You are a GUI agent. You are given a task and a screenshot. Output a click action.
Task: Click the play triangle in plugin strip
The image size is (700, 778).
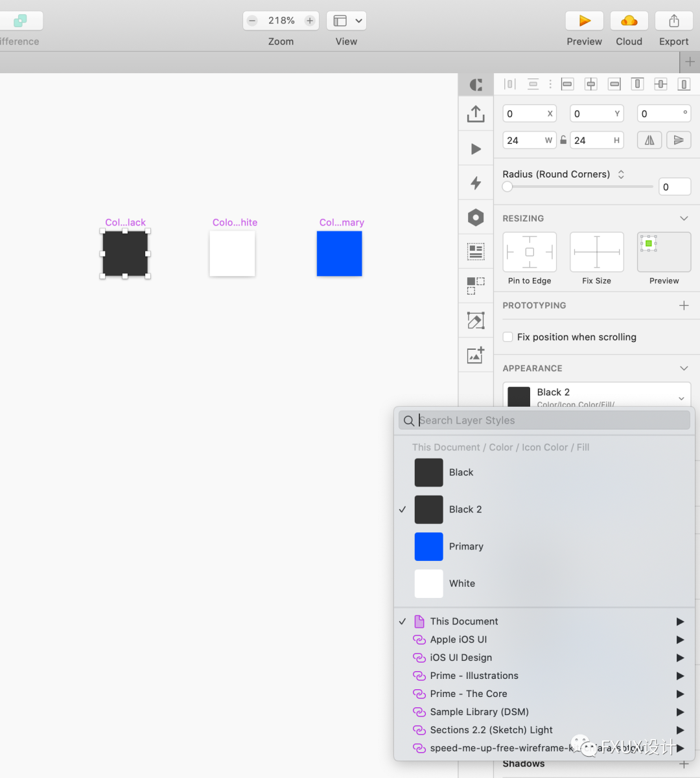(x=476, y=149)
